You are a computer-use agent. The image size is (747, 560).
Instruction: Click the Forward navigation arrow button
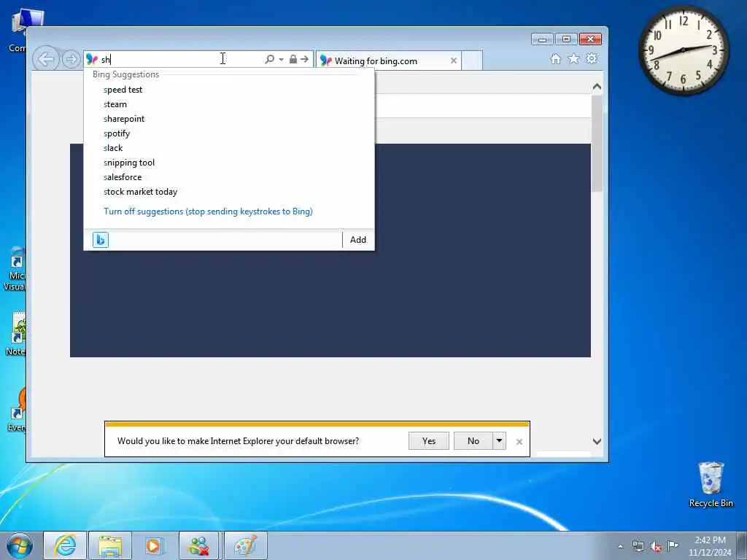click(71, 60)
